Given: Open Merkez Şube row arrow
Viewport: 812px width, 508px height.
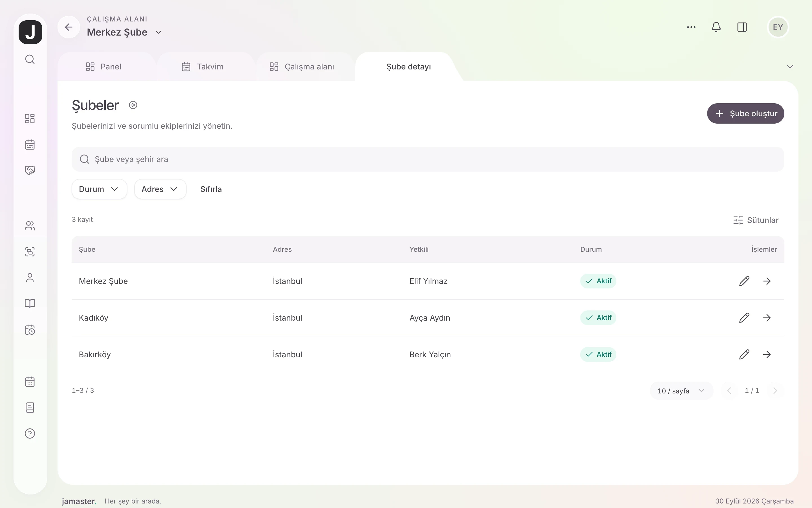Looking at the screenshot, I should click(767, 281).
